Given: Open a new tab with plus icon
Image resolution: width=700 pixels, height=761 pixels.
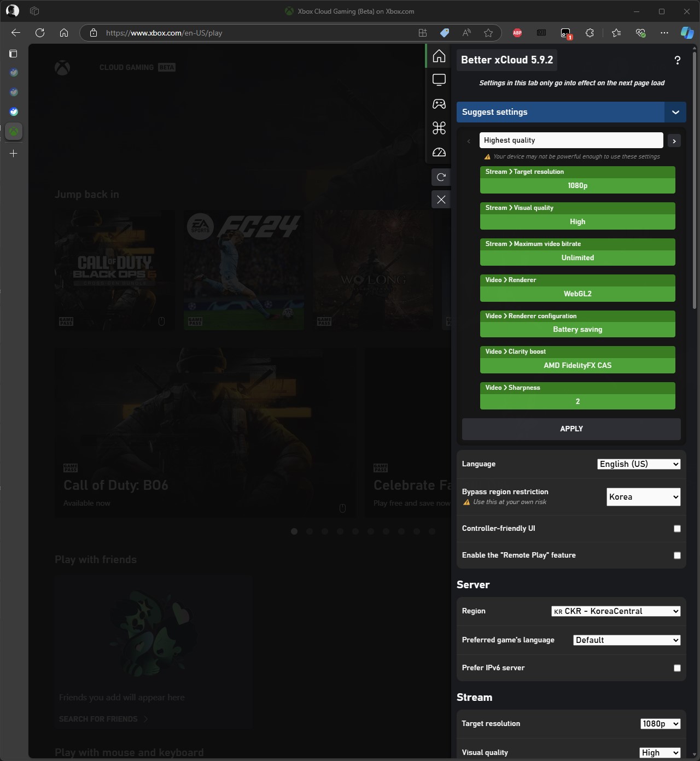Looking at the screenshot, I should click(x=14, y=154).
